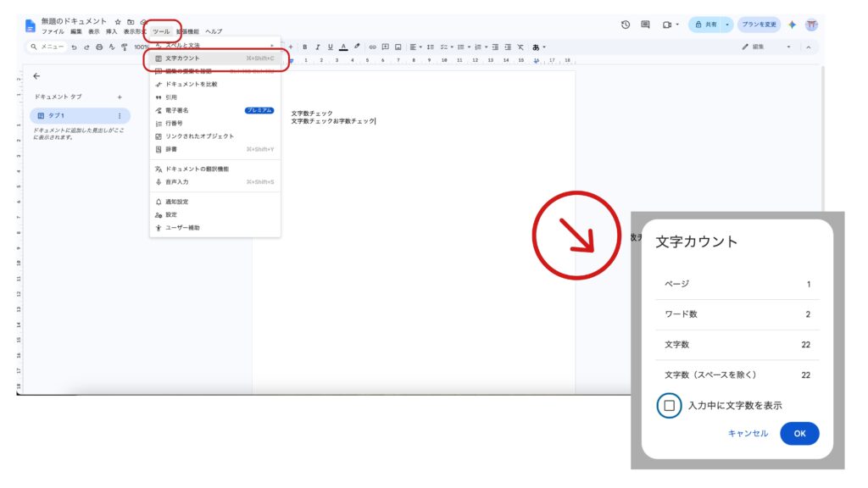Open the ツール menu
The image size is (868, 488).
pos(162,31)
